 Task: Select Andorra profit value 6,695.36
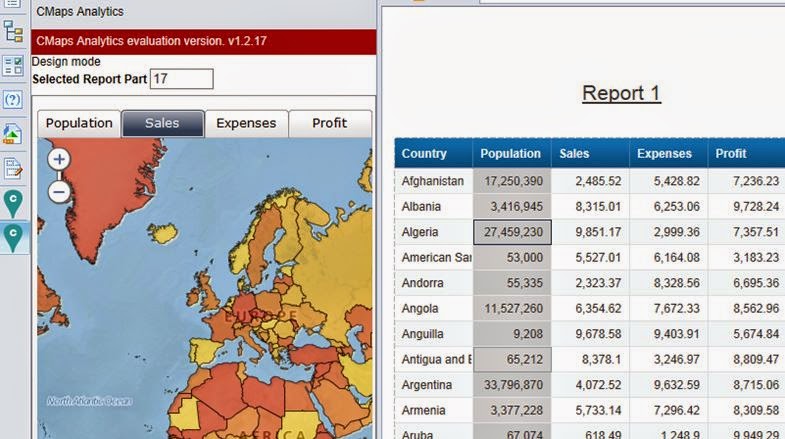(746, 283)
